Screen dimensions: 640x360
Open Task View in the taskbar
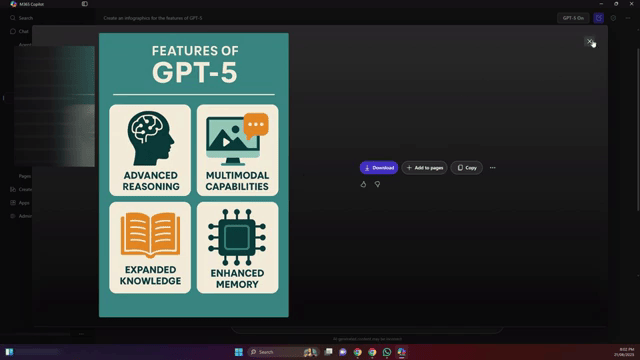pos(329,352)
